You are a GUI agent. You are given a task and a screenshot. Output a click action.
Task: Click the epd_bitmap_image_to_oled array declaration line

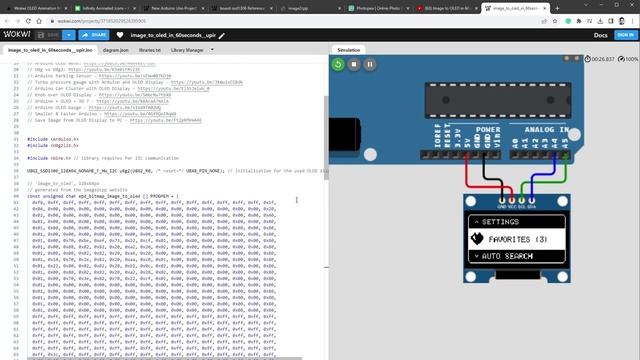coord(103,196)
